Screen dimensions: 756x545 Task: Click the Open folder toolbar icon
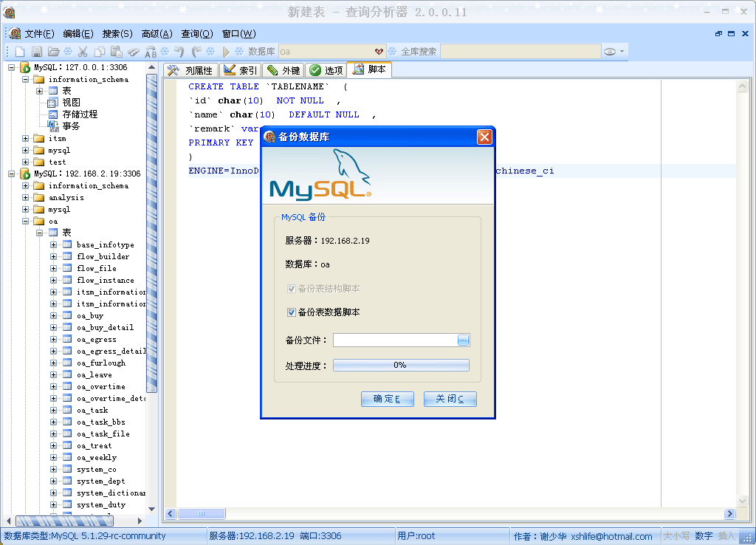53,52
